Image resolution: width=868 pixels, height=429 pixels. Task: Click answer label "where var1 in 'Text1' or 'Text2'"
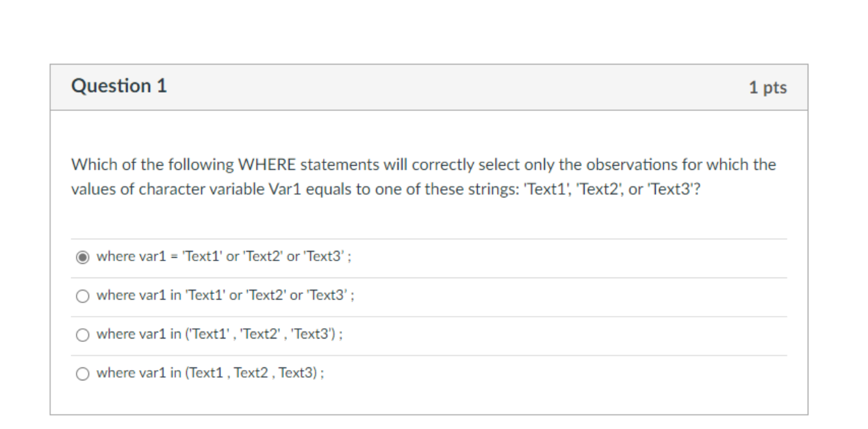[x=225, y=295]
